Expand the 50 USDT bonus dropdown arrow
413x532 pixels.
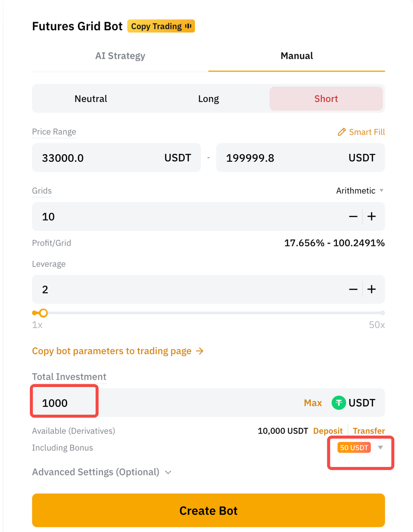coord(380,448)
